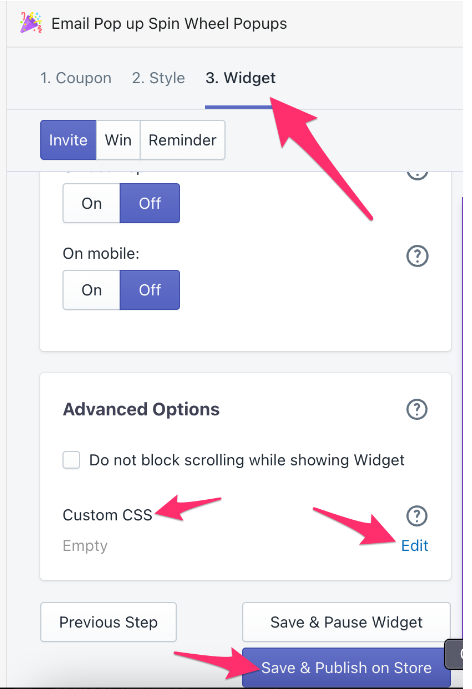This screenshot has width=472, height=689.
Task: Select Off on the upper toggle
Action: coord(150,203)
